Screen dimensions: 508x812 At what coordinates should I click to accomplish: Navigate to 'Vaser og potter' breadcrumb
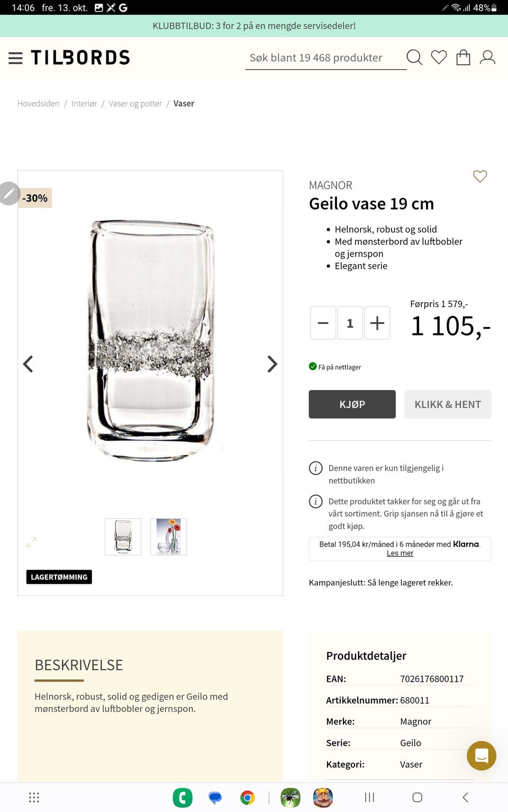tap(135, 103)
